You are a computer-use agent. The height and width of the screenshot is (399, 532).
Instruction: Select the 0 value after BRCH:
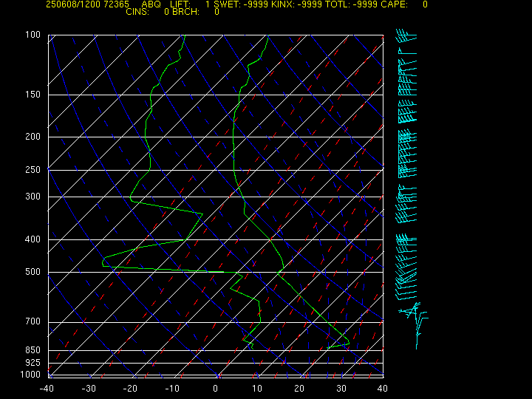pos(216,12)
